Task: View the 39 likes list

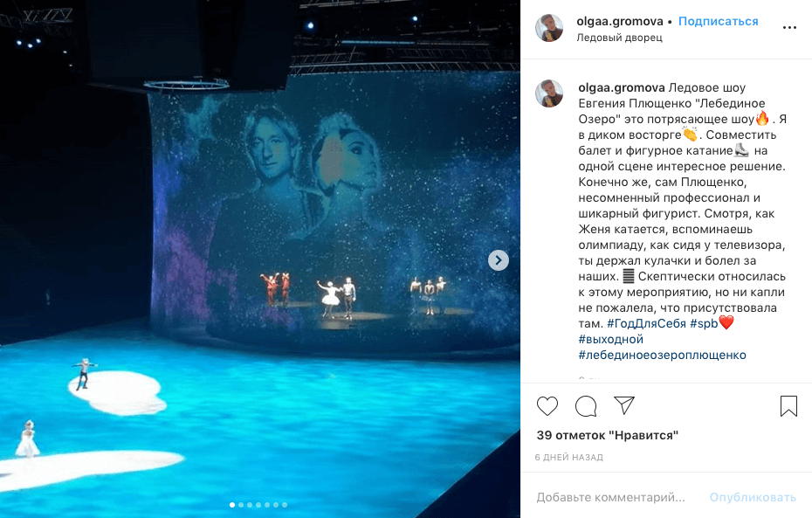Action: 608,435
